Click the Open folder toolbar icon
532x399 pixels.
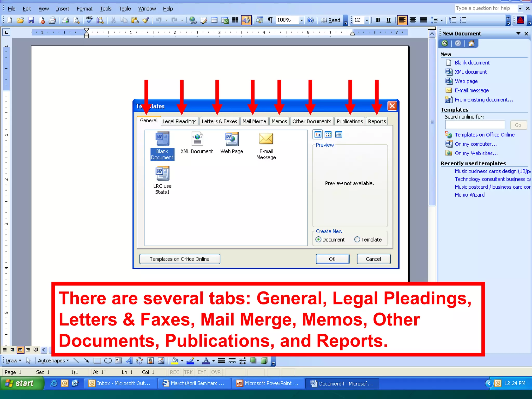pos(20,20)
